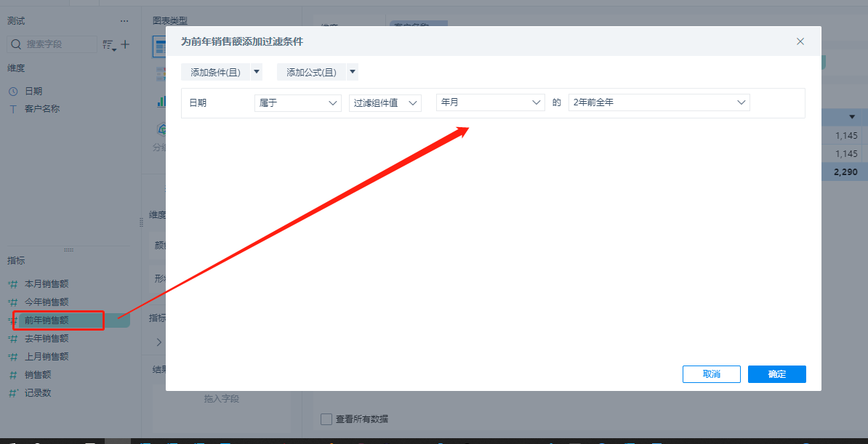This screenshot has height=444, width=868.
Task: Click the 指标 section heading
Action: [x=16, y=261]
